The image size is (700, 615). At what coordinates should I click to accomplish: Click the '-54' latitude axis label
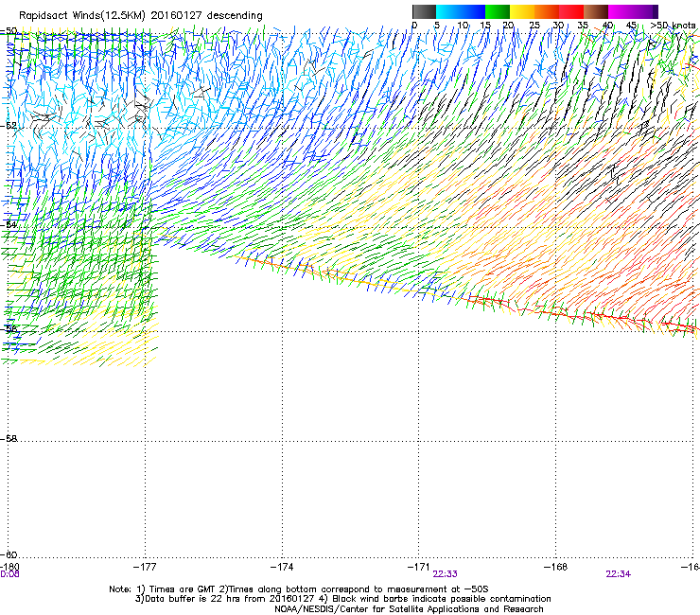[x=9, y=224]
